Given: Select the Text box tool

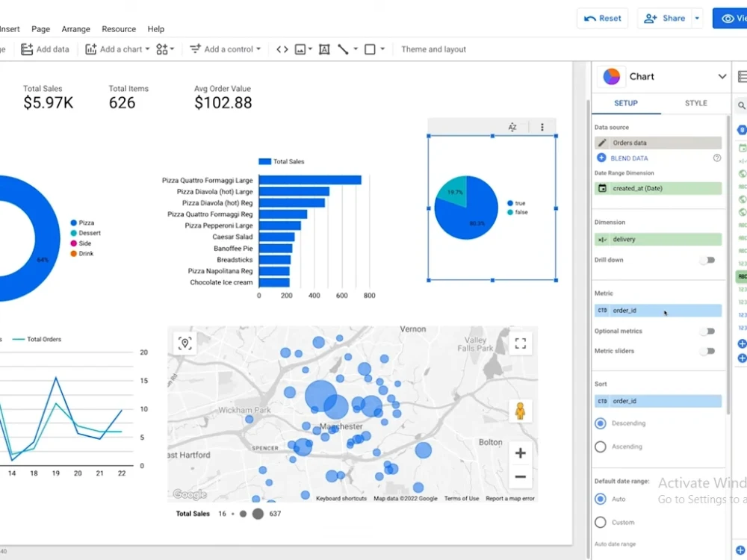Looking at the screenshot, I should [x=324, y=49].
